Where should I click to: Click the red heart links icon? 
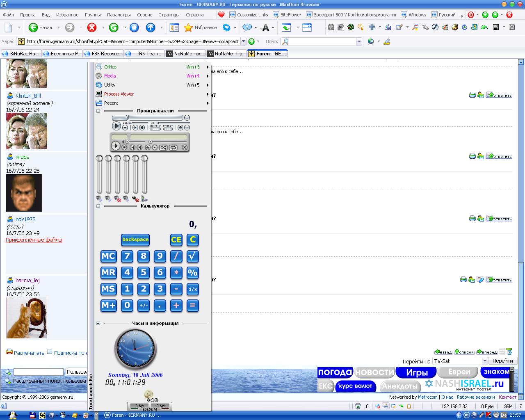click(x=221, y=15)
